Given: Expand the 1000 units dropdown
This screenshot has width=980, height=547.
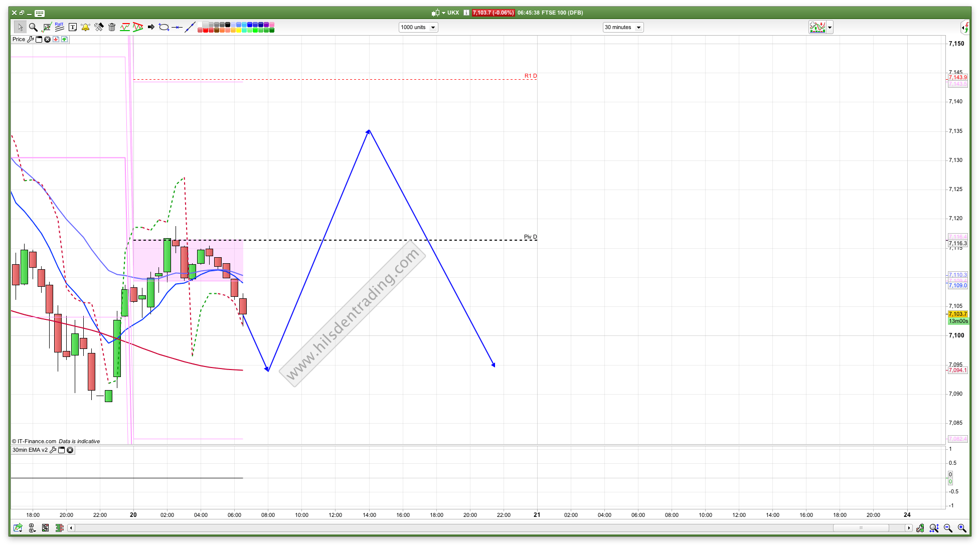Looking at the screenshot, I should tap(433, 28).
